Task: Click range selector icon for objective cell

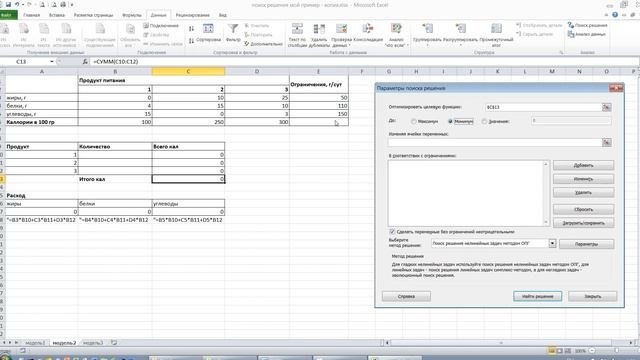Action: (x=607, y=107)
